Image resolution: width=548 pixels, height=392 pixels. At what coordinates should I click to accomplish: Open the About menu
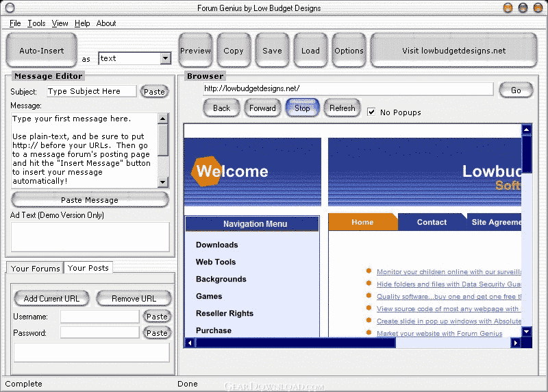tap(106, 23)
